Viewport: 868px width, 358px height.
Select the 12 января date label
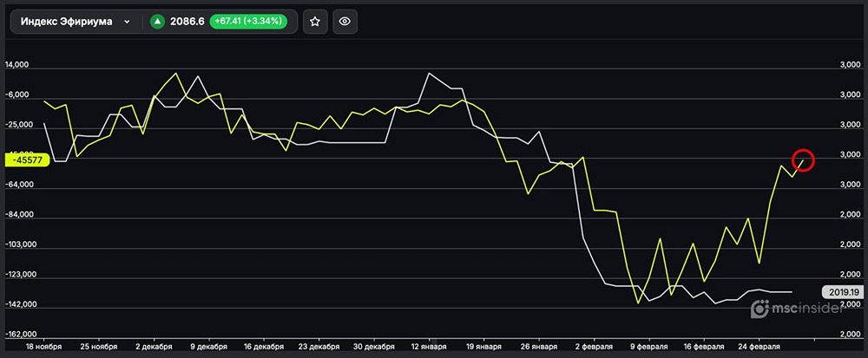[425, 346]
